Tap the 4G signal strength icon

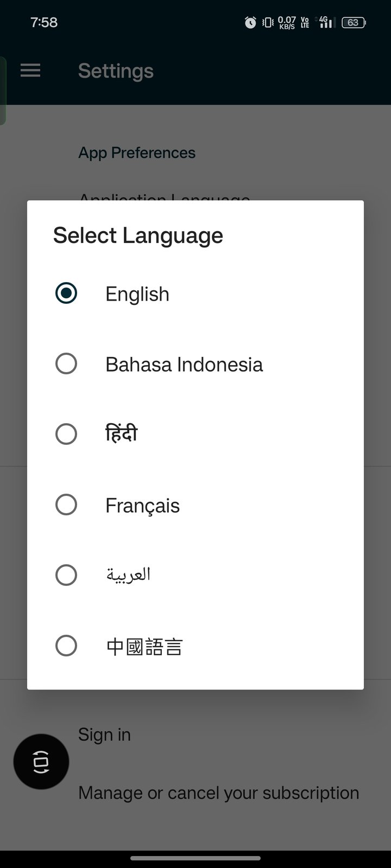tap(325, 22)
